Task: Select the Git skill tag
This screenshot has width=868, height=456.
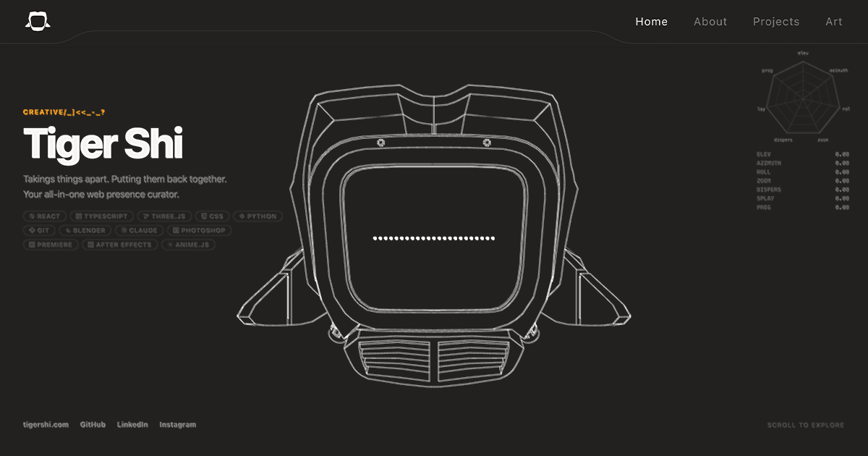Action: pos(39,230)
